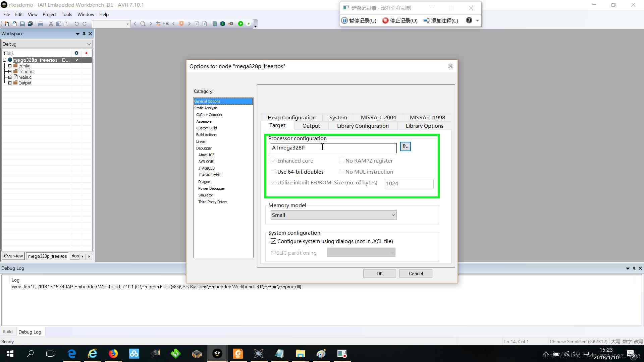This screenshot has width=644, height=362.
Task: Toggle Enhanced core checkbox
Action: 273,161
